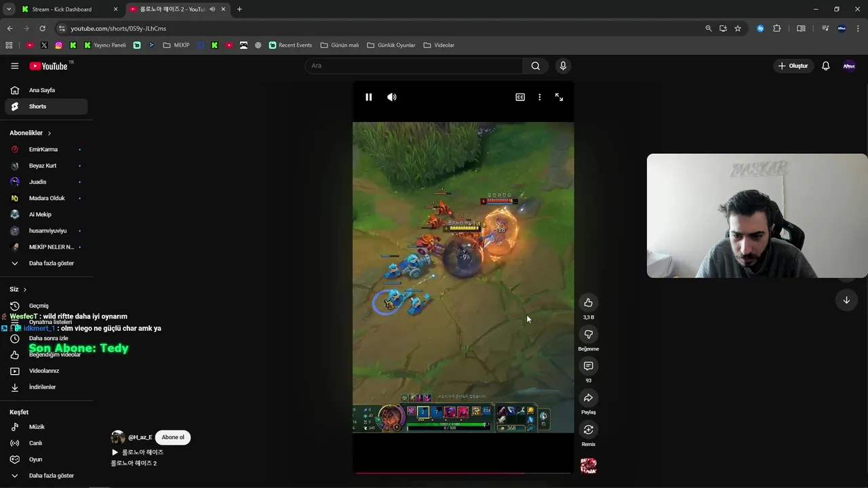Open the sound source thumbnail icon
Screen dimensions: 868x488
(x=589, y=466)
